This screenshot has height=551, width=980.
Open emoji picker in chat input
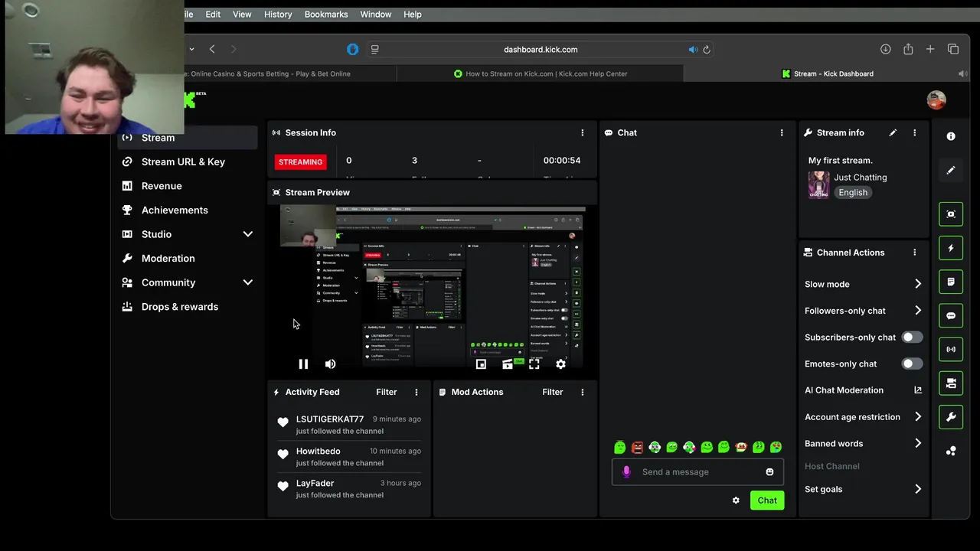click(x=769, y=472)
